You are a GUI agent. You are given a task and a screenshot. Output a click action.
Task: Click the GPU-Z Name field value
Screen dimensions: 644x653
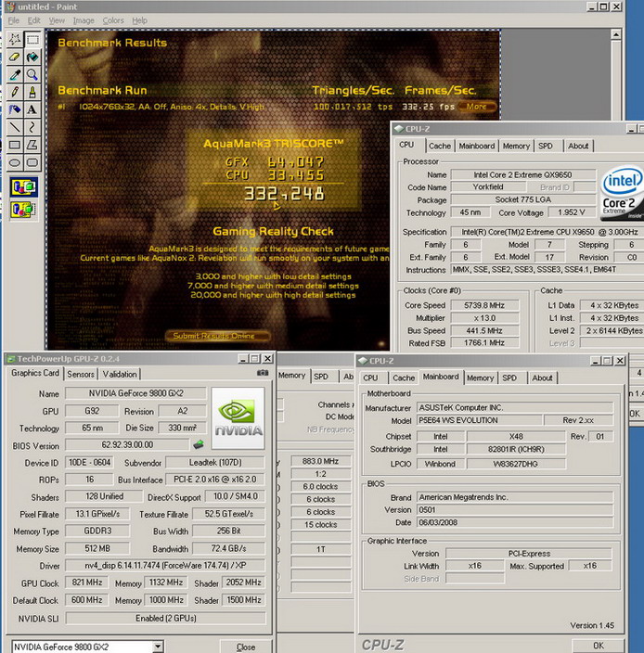click(135, 393)
